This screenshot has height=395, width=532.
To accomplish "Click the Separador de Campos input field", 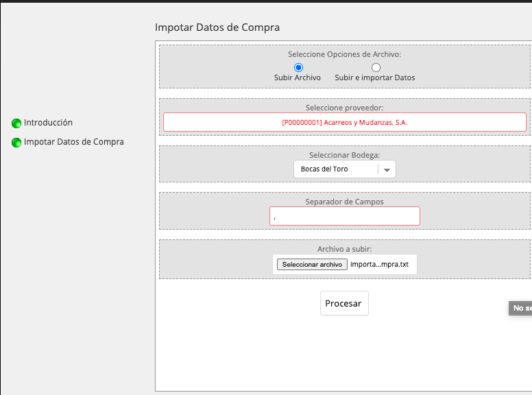I will coord(345,216).
